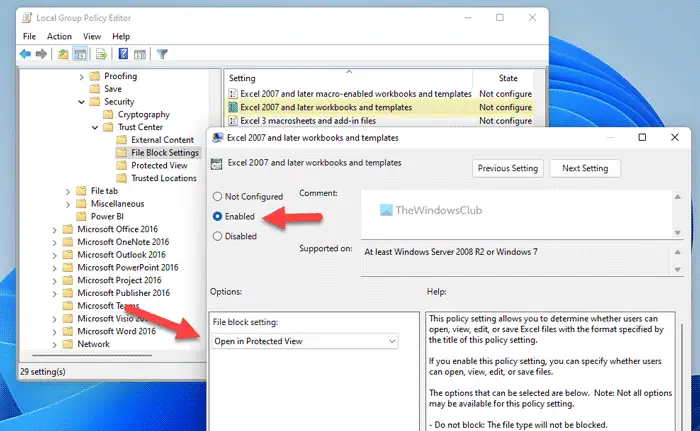Click the External Content folder icon
700x431 pixels.
121,140
